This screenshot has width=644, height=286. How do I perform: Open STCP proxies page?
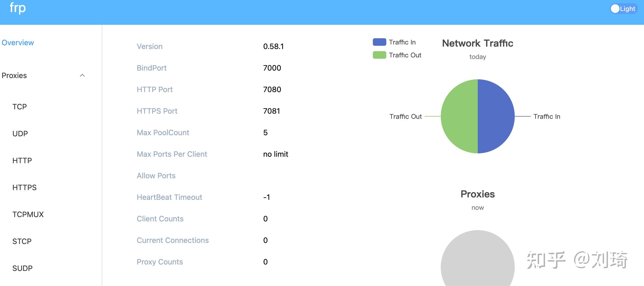click(22, 241)
